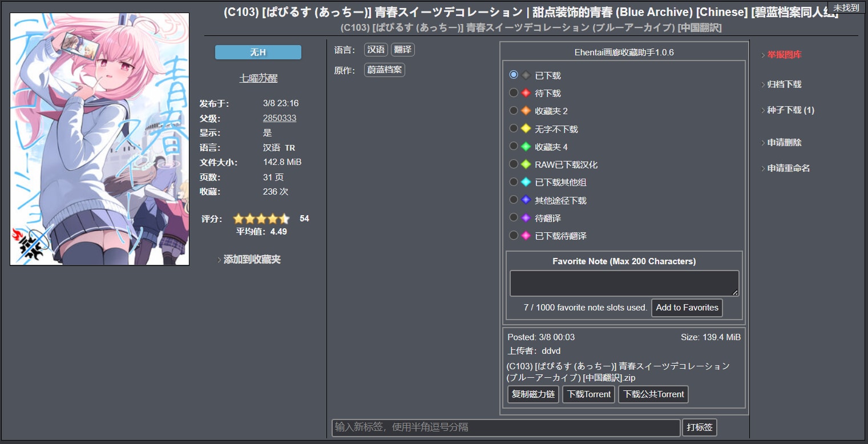868x444 pixels.
Task: Click the 打标签 tag submit button
Action: [700, 427]
